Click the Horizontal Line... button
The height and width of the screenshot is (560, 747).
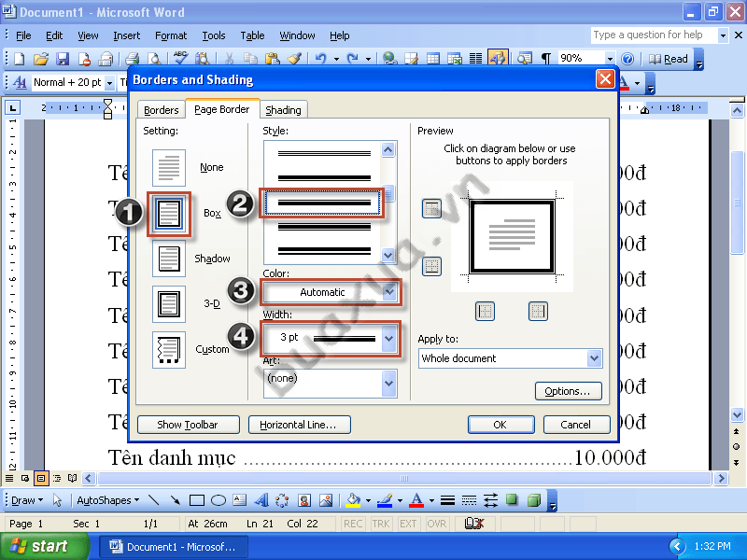point(299,425)
